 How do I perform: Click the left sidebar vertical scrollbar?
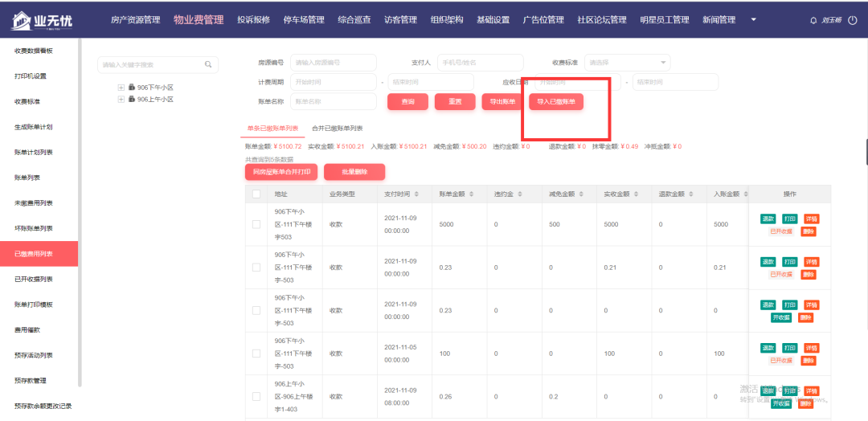coord(80,212)
